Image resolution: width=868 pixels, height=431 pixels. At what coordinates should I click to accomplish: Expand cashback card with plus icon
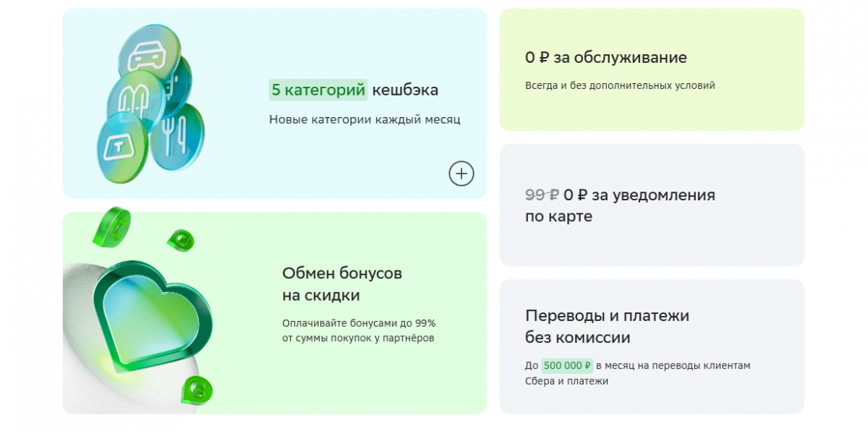pos(461,174)
